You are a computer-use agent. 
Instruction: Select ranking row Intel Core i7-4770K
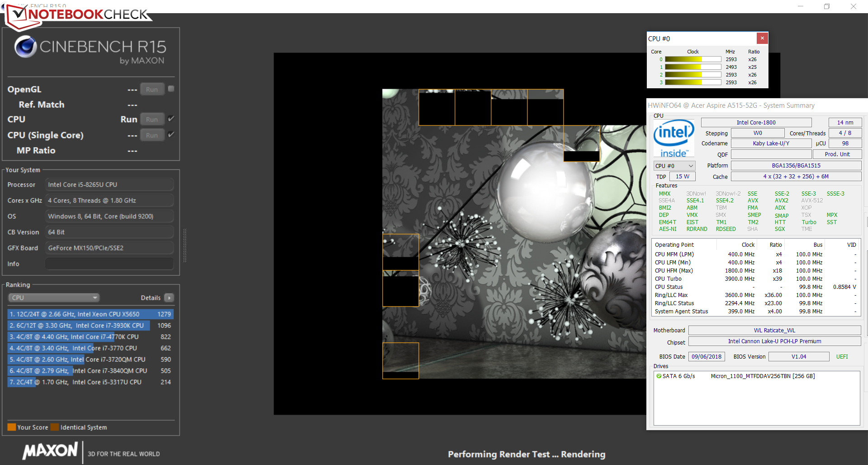coord(90,337)
